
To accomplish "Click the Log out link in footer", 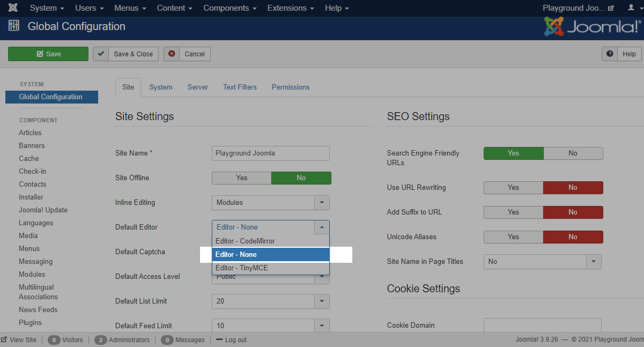I will pyautogui.click(x=235, y=340).
